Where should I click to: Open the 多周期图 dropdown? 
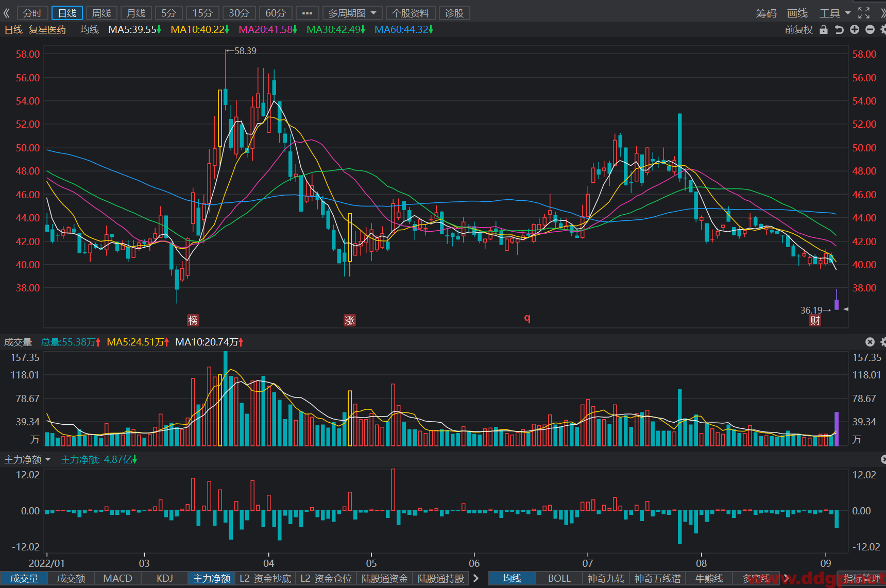tap(352, 13)
